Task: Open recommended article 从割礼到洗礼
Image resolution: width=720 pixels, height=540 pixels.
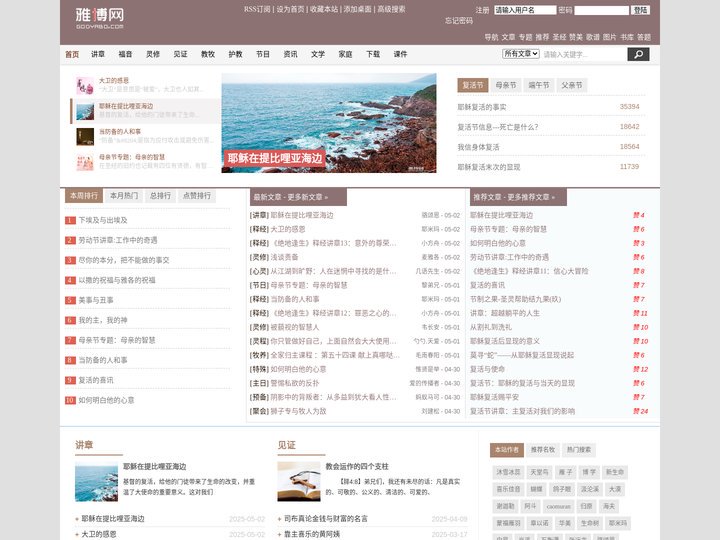Action: [x=491, y=327]
